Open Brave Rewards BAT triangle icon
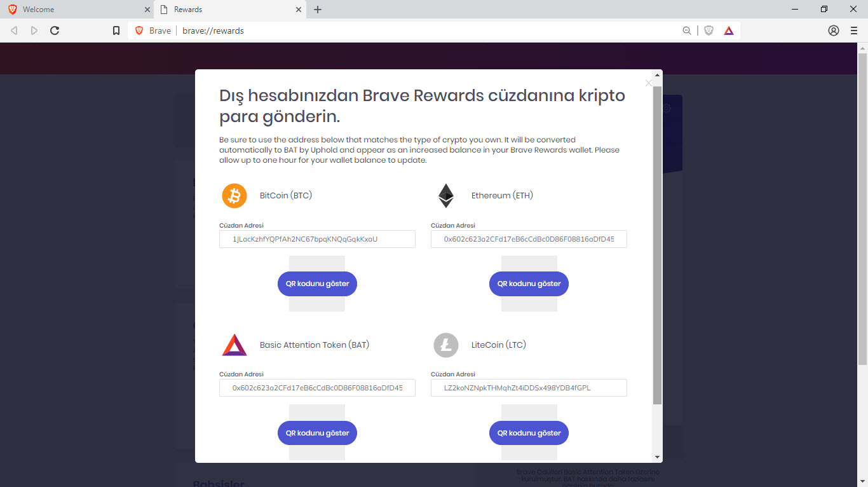Viewport: 868px width, 487px height. [x=729, y=31]
